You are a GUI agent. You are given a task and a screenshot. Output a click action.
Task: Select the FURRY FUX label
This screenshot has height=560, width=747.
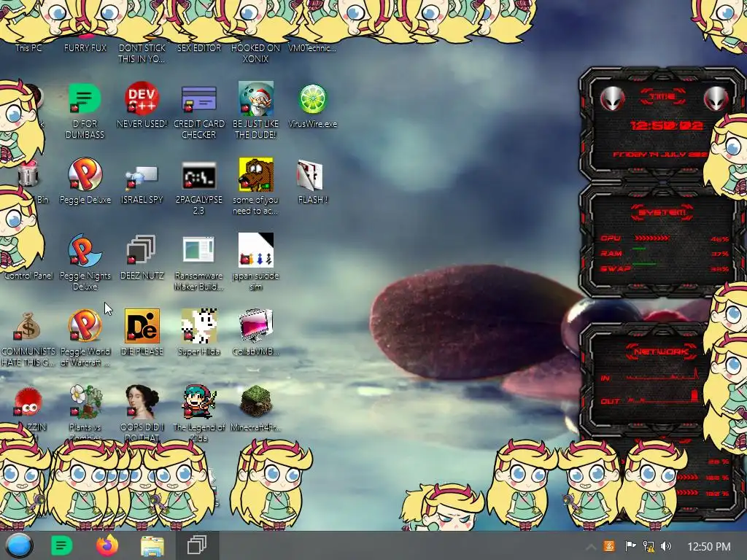point(85,47)
